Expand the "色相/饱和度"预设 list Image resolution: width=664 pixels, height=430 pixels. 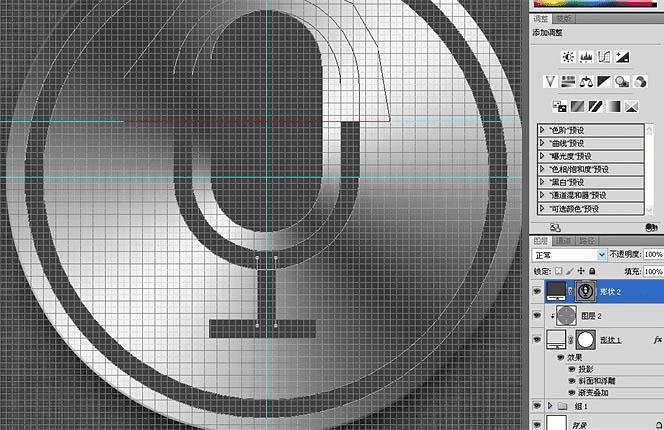click(x=542, y=169)
